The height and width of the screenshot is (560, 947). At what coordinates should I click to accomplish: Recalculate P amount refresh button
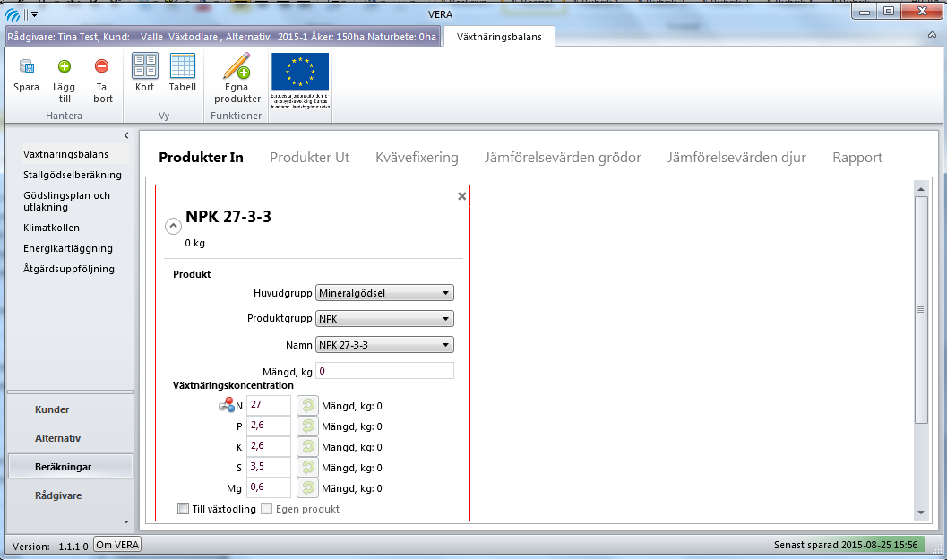pos(307,426)
